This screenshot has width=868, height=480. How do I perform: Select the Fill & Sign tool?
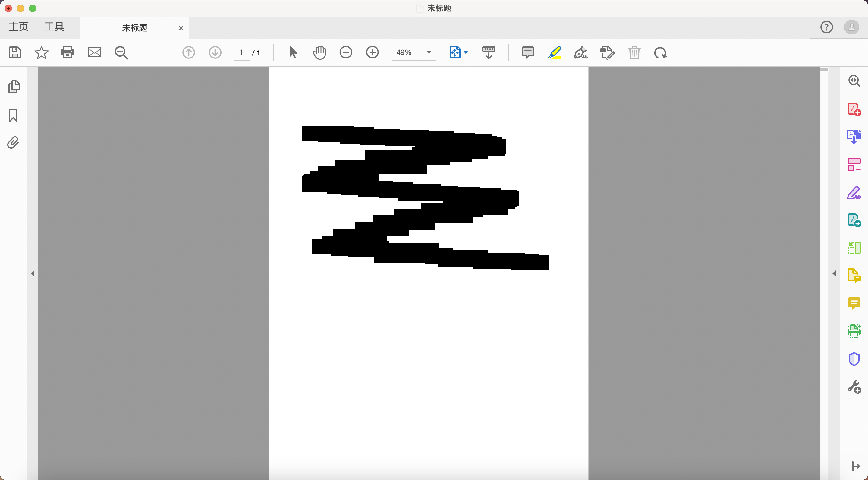(580, 52)
